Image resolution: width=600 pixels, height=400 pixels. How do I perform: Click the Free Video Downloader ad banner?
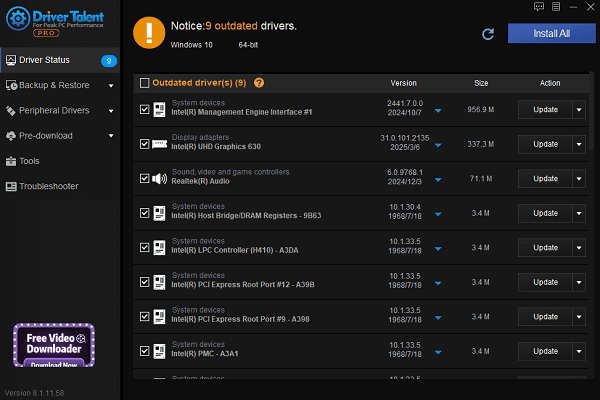(54, 345)
